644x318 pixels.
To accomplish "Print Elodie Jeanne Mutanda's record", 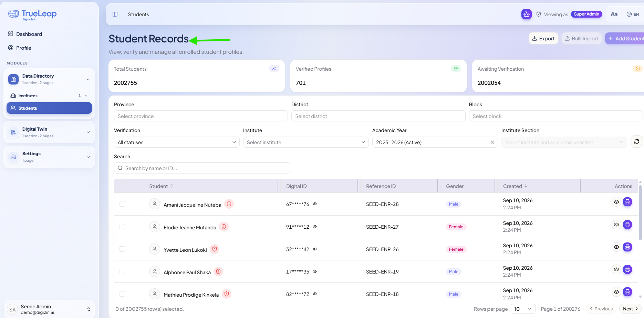I will pos(627,225).
